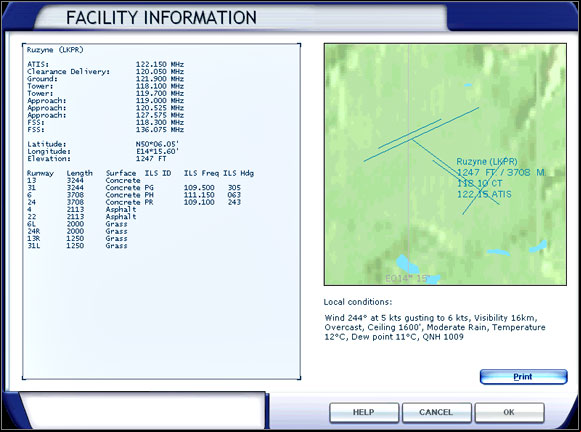Click the Runway column header

(40, 173)
